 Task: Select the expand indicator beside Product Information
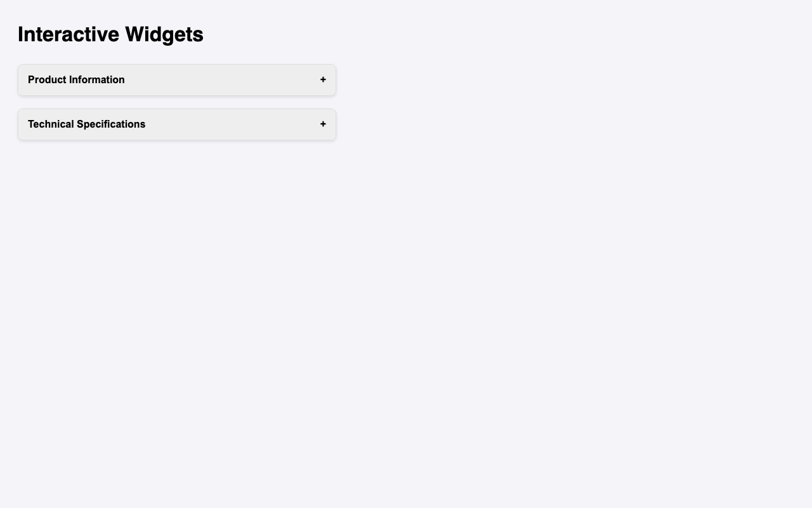[324, 81]
